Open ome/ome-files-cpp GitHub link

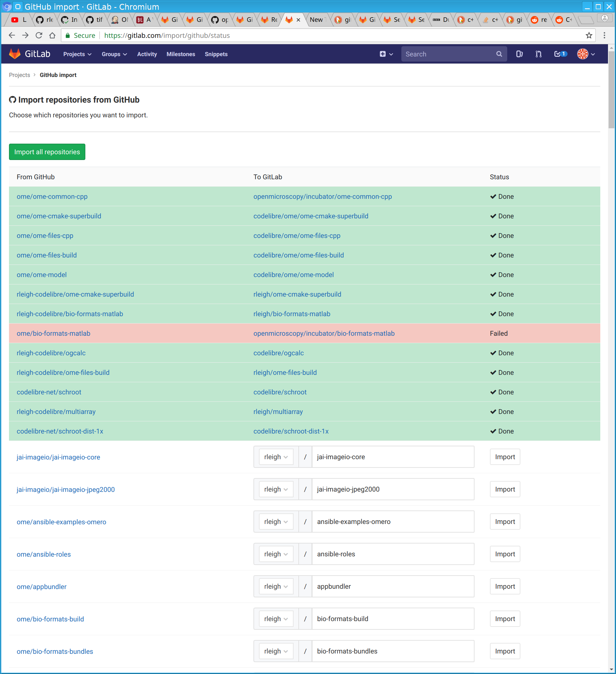[45, 236]
